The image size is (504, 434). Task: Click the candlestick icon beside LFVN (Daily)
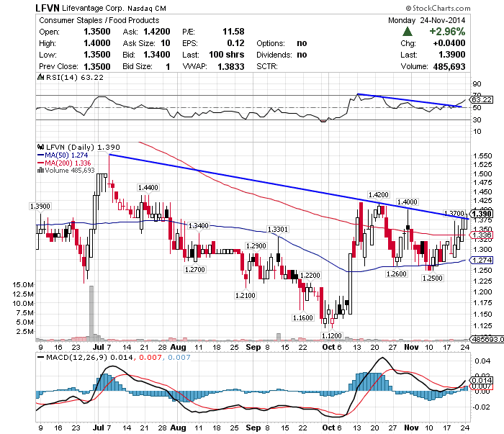(40, 147)
